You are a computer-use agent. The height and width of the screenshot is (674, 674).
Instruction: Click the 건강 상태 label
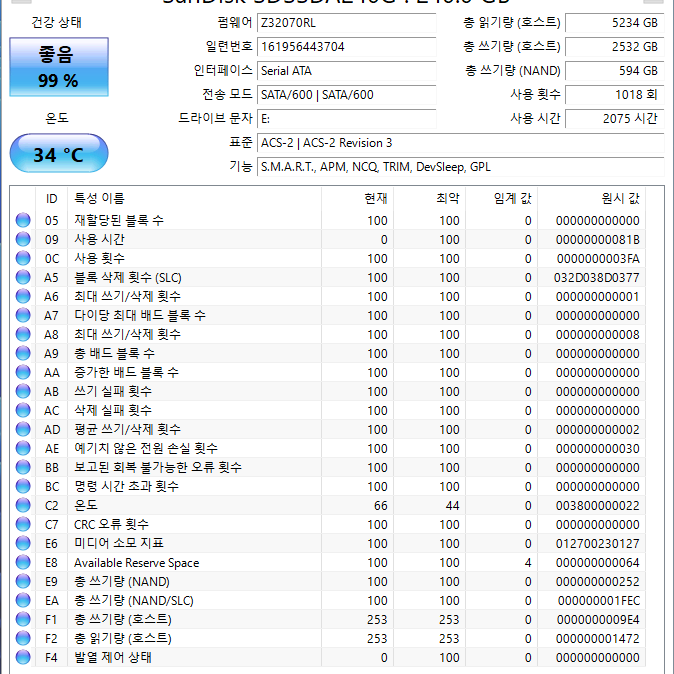tap(56, 22)
